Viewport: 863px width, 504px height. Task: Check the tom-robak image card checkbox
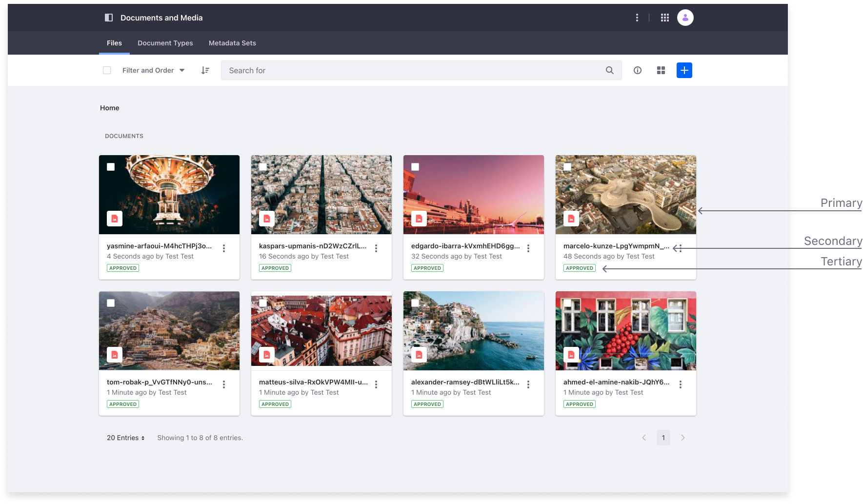click(x=111, y=303)
